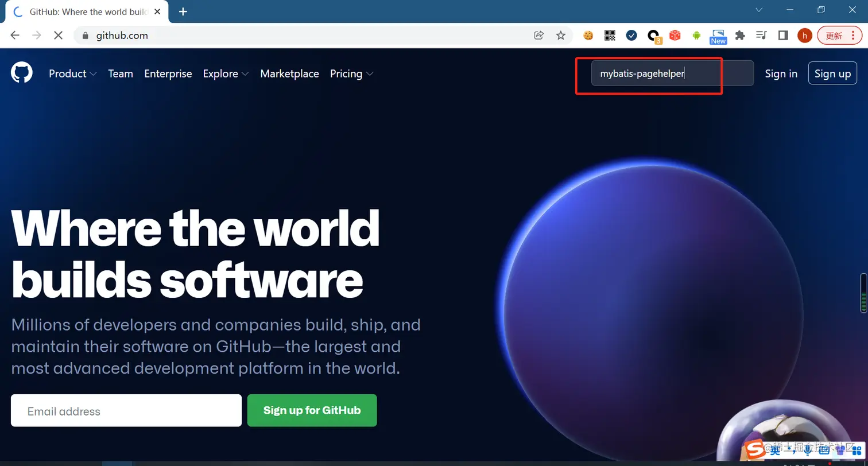Open the Enterprise page
868x466 pixels.
pyautogui.click(x=168, y=73)
